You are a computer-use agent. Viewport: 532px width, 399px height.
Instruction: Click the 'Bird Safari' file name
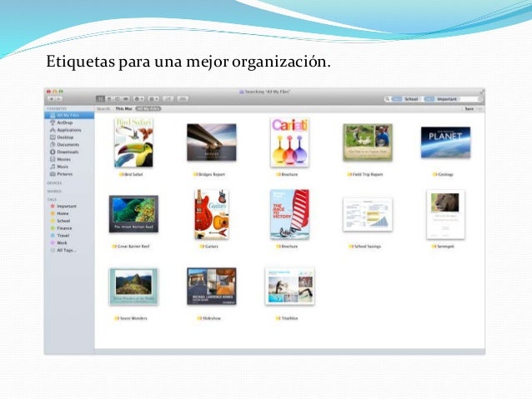coord(133,175)
